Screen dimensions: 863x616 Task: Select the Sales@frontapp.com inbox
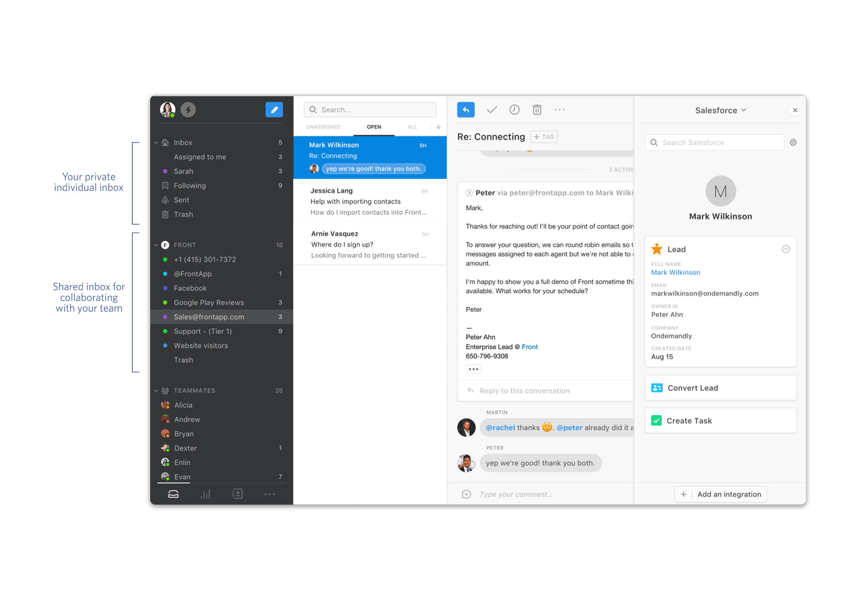point(222,317)
